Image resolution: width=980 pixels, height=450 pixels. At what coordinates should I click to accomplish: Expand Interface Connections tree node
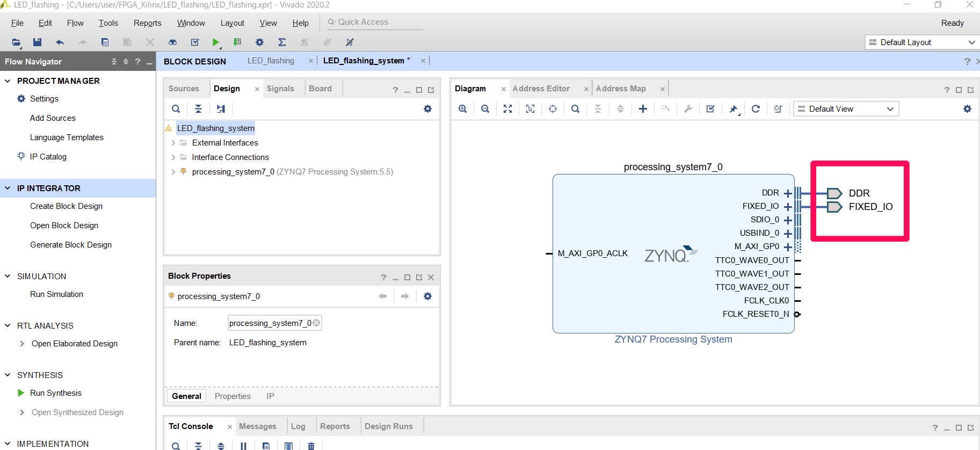pos(173,157)
